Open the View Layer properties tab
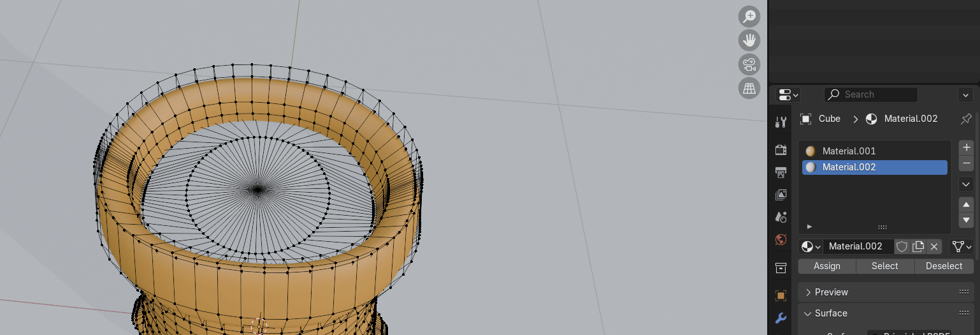980x335 pixels. point(781,195)
